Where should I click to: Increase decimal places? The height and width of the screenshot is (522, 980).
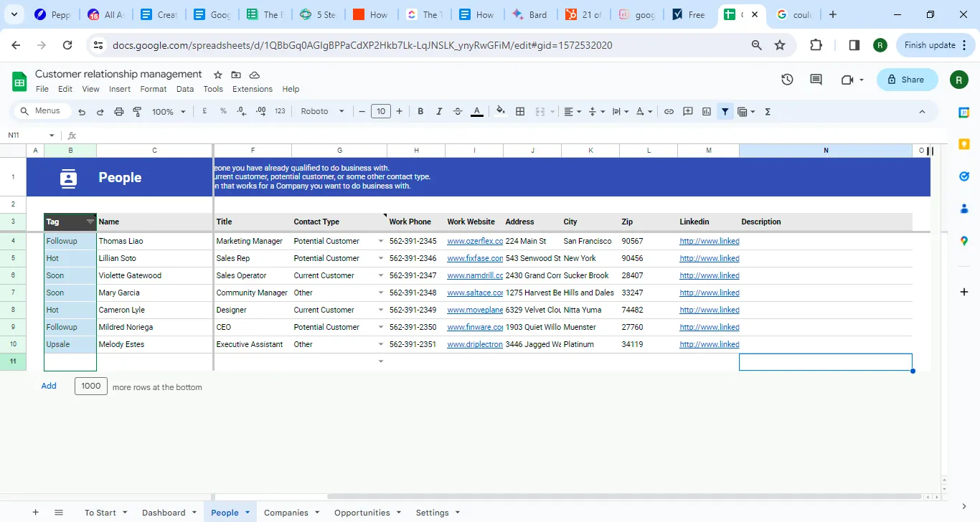tap(261, 111)
